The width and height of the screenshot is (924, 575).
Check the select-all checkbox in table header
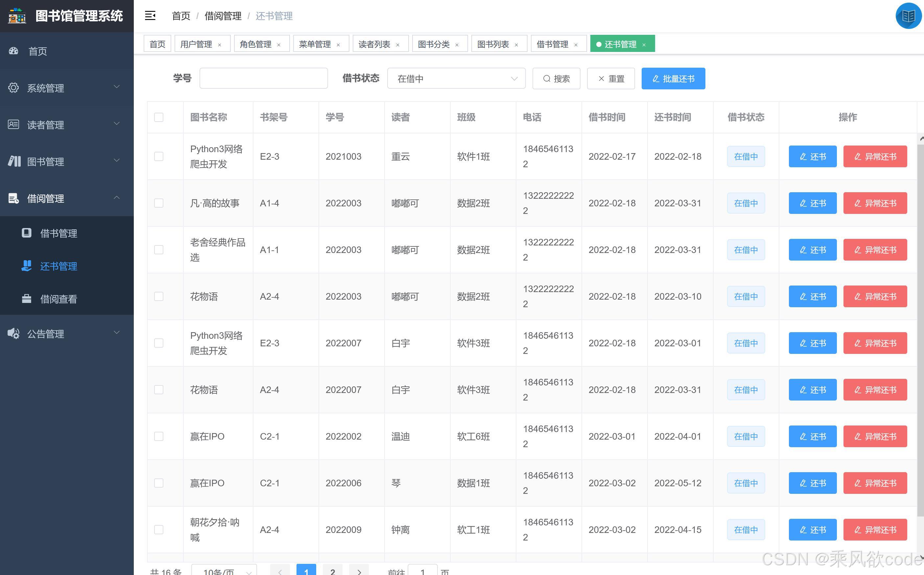click(x=159, y=117)
